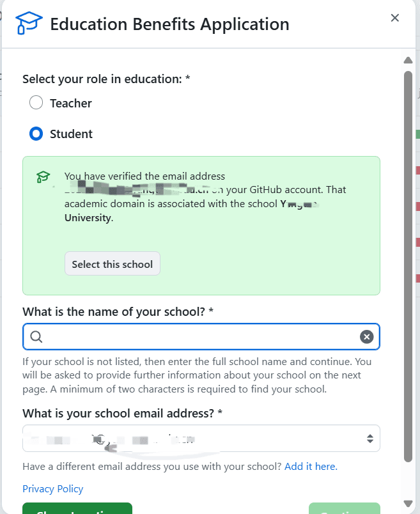Click the "Education Benefits Application" title
The height and width of the screenshot is (514, 420).
click(169, 25)
